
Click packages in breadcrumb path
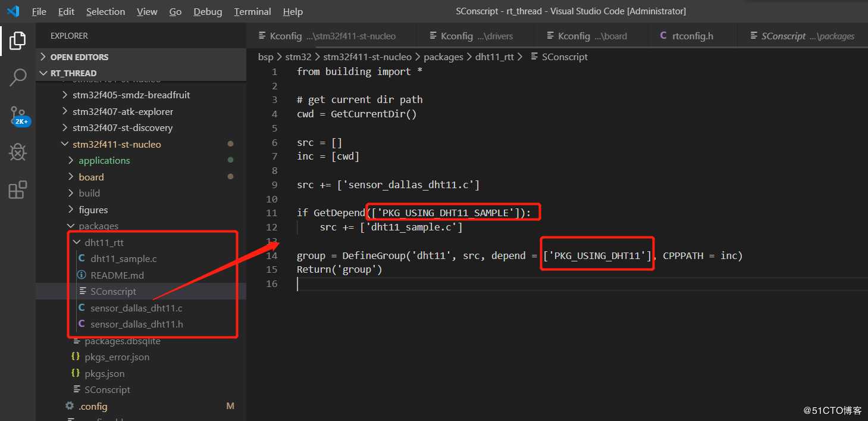point(443,57)
